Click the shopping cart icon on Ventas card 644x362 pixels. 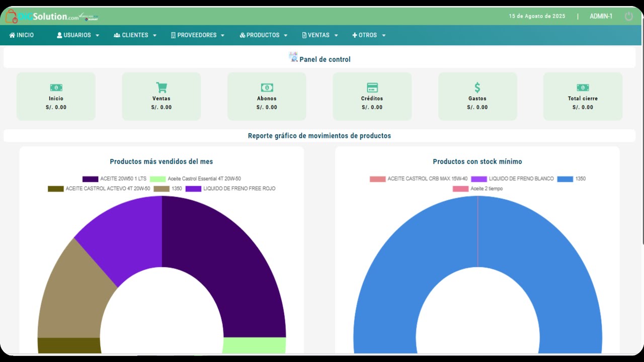162,87
